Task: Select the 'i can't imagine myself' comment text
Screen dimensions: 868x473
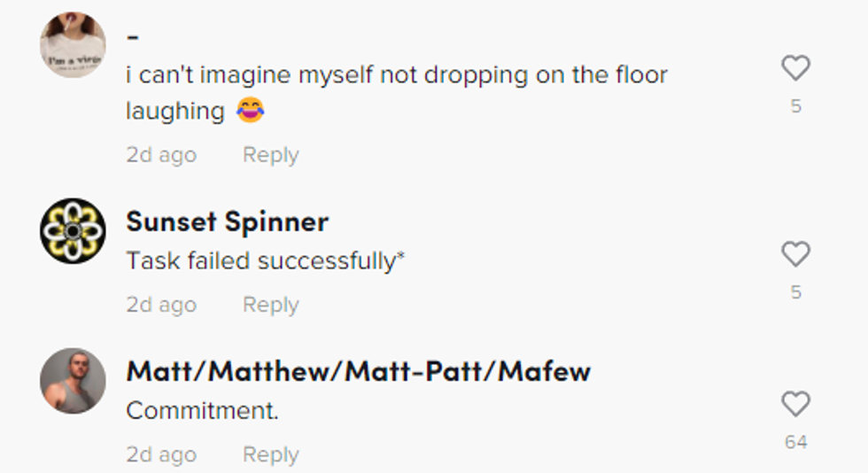Action: point(396,76)
